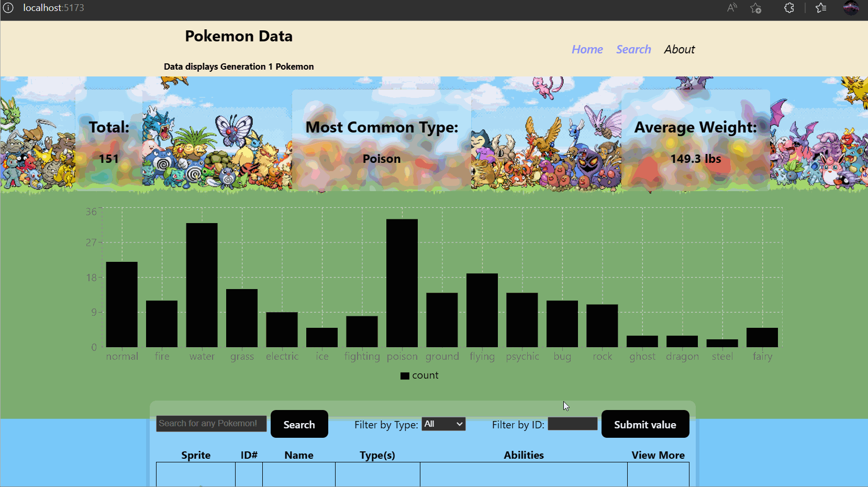
Task: Click the electric bar in chart
Action: 282,329
